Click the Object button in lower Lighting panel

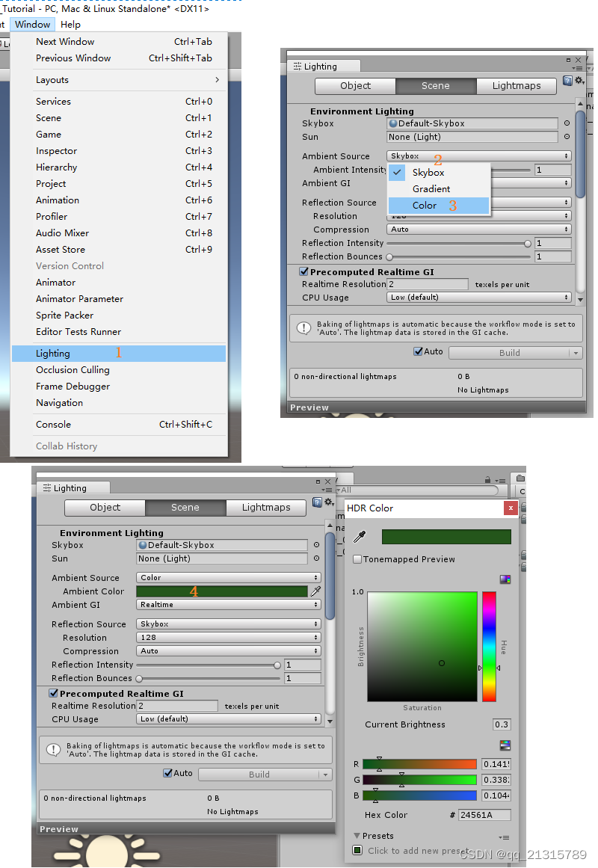pyautogui.click(x=105, y=508)
